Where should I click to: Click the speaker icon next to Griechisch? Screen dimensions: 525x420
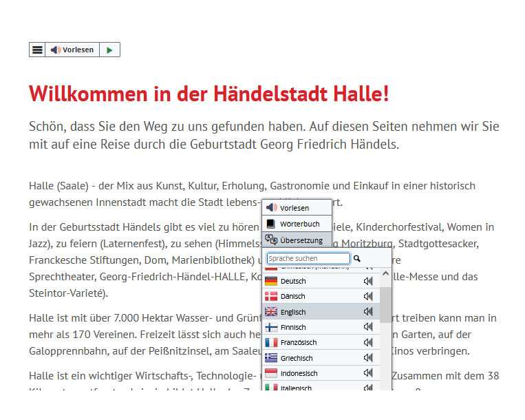(x=368, y=358)
